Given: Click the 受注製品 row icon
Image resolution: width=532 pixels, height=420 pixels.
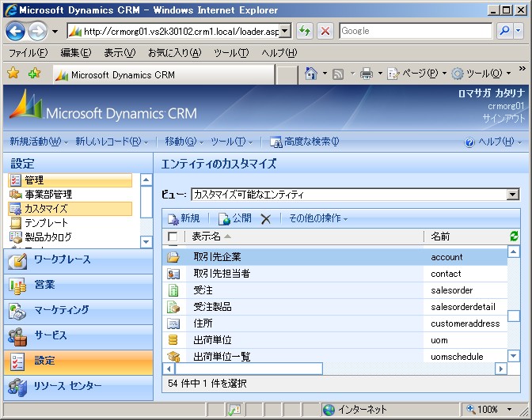Looking at the screenshot, I should (x=173, y=307).
